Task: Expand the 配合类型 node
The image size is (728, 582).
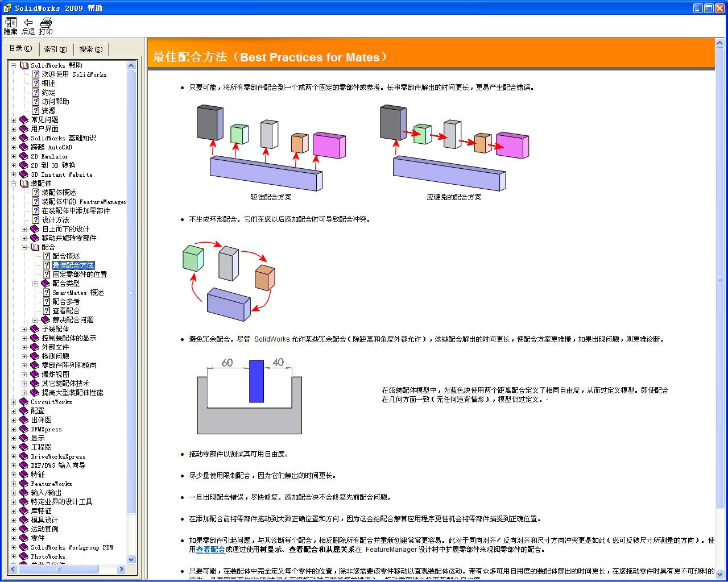Action: (x=35, y=284)
